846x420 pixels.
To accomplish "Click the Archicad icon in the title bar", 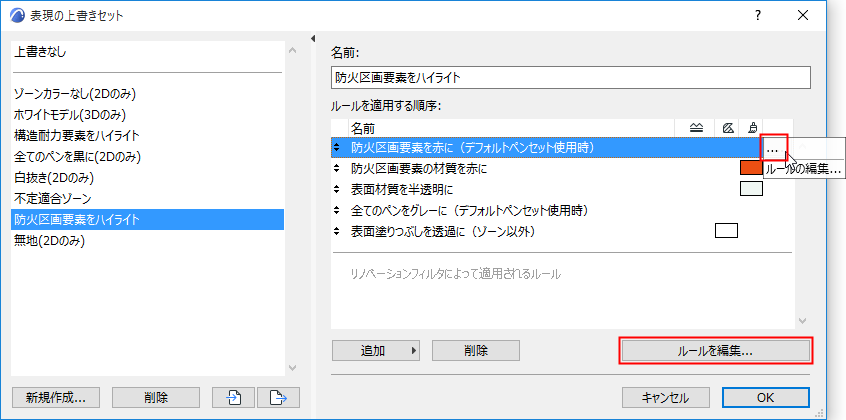I will (17, 15).
